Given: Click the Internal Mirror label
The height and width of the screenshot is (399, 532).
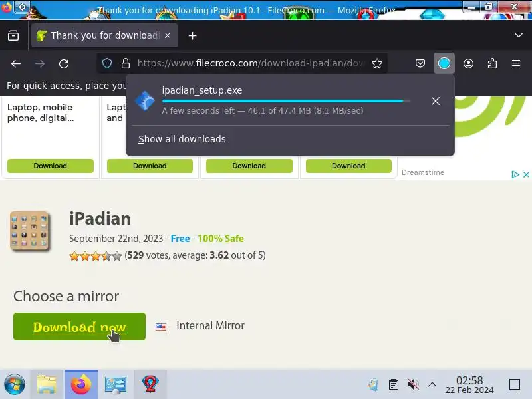Looking at the screenshot, I should 210,326.
